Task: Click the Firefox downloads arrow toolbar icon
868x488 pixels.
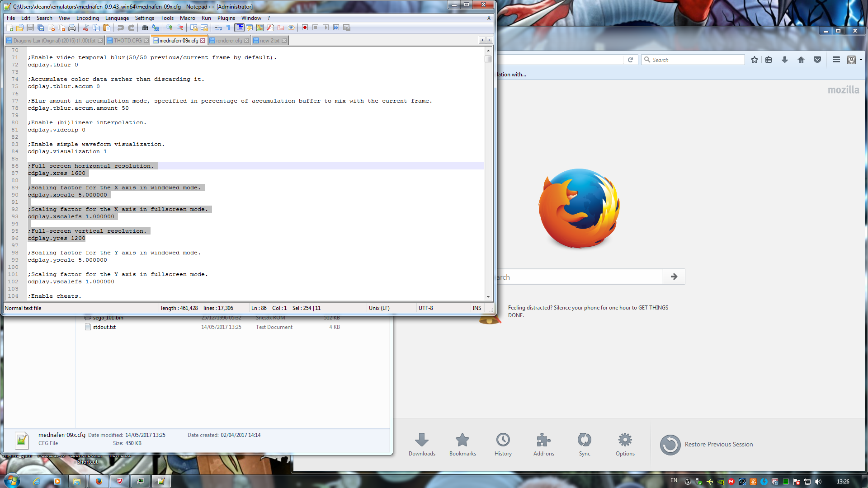Action: [x=785, y=60]
